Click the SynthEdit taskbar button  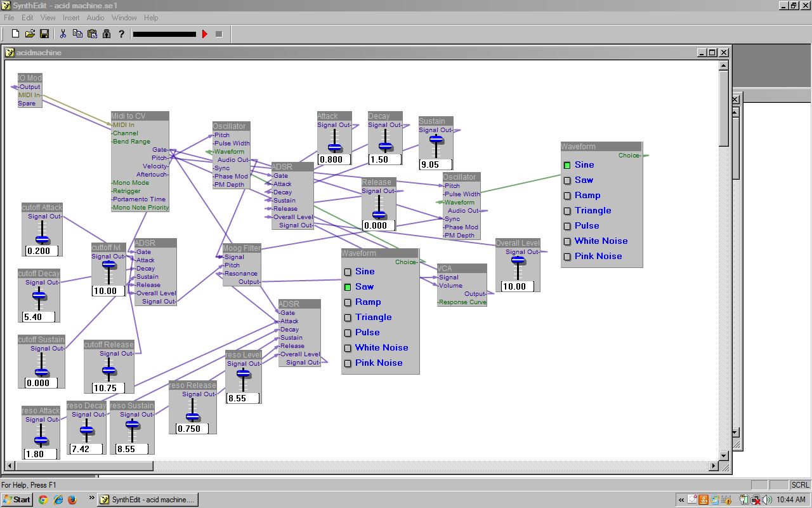148,500
